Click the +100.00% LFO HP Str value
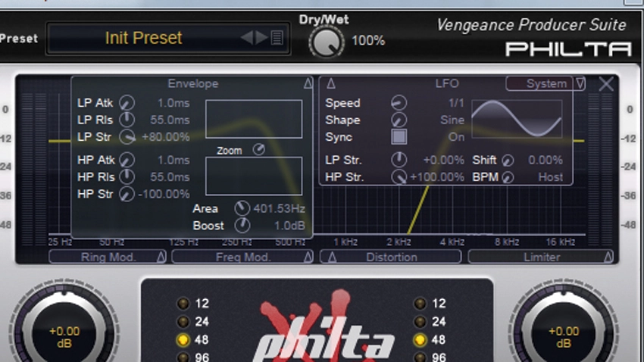Viewport: 644px width, 362px height. coord(437,177)
